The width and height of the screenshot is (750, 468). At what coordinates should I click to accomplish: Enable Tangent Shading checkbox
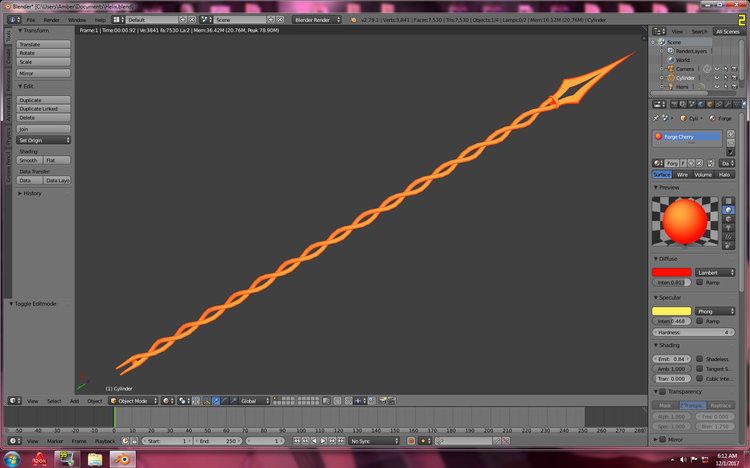tap(700, 368)
